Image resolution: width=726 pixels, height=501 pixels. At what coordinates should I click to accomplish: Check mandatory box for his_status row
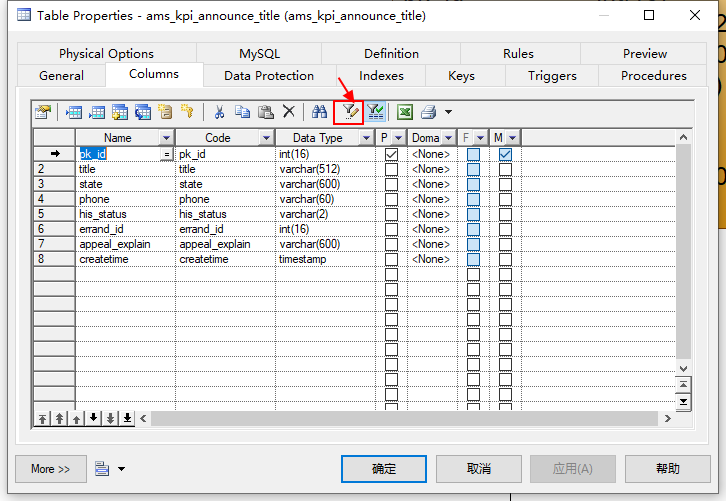point(505,214)
